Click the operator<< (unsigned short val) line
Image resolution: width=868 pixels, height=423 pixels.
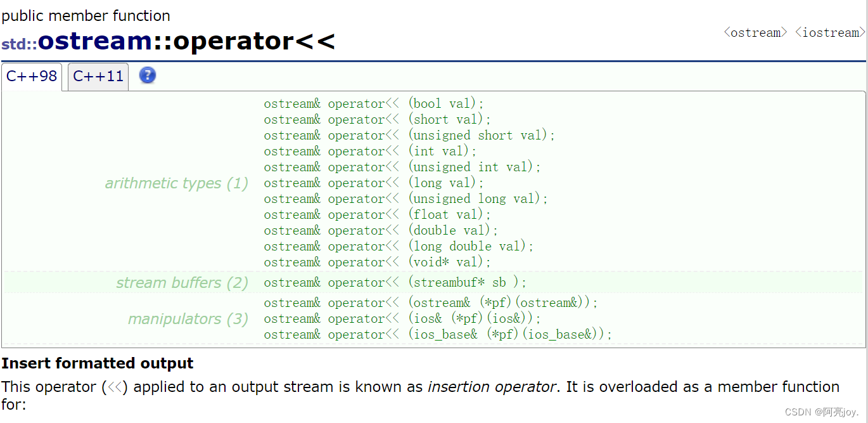(x=409, y=136)
